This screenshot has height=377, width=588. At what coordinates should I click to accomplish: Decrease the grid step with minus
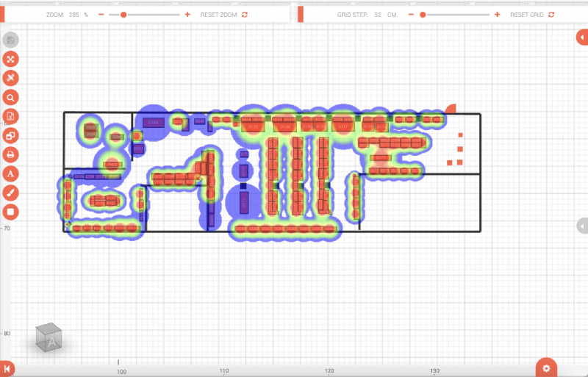[411, 15]
